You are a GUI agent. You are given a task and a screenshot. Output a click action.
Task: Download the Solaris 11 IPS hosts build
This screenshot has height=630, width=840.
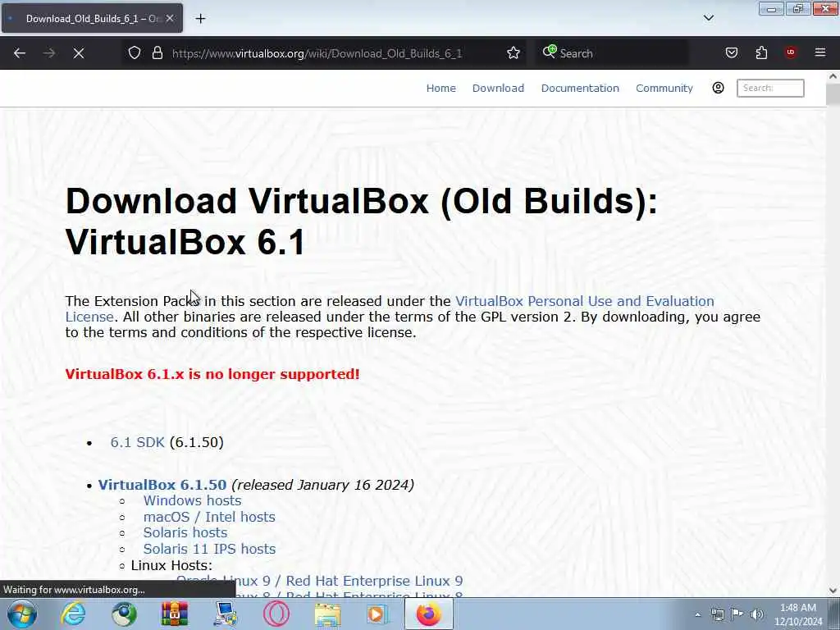click(x=209, y=549)
